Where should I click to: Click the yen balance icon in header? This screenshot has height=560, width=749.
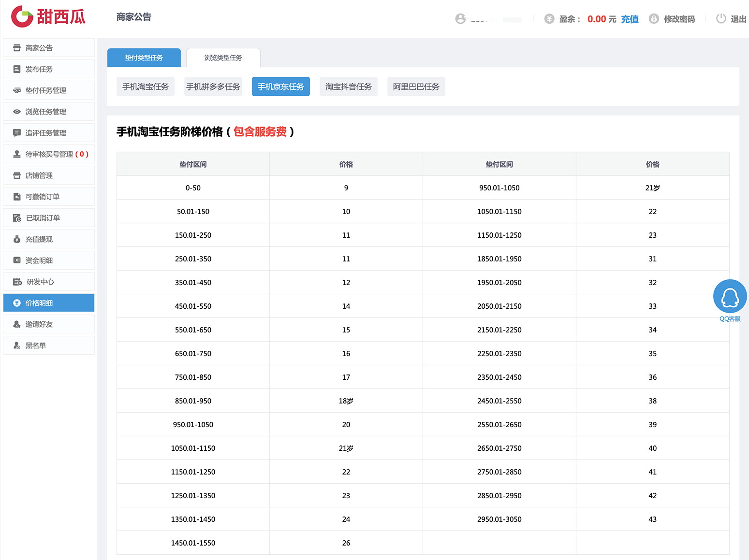[549, 19]
